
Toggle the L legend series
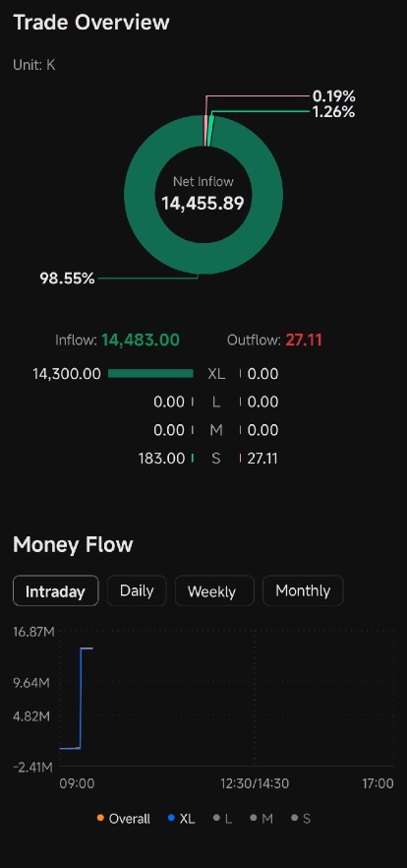(x=224, y=818)
